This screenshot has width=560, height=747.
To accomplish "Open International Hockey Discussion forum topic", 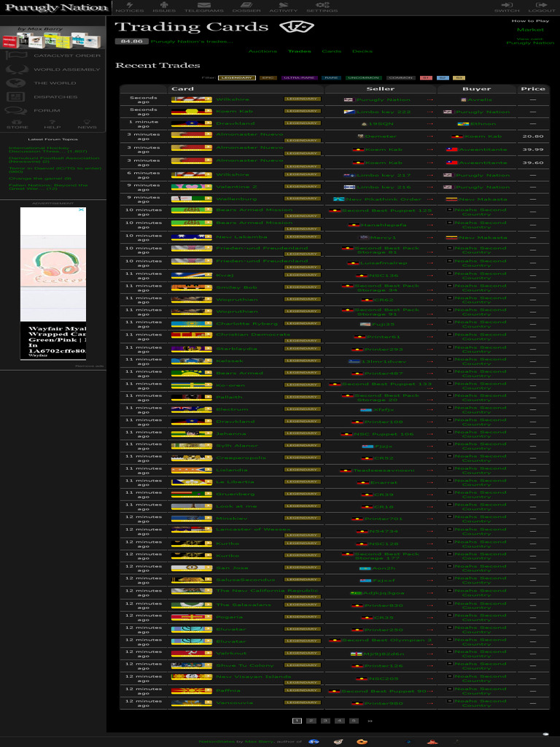I will pos(47,150).
